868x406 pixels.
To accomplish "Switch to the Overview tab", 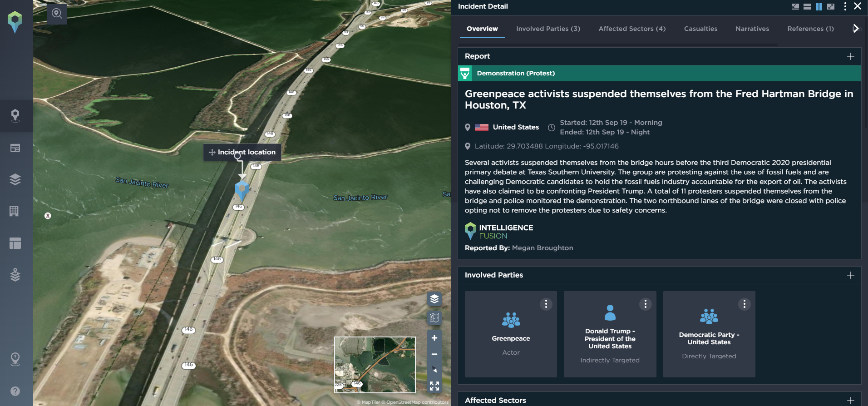I will [x=482, y=29].
